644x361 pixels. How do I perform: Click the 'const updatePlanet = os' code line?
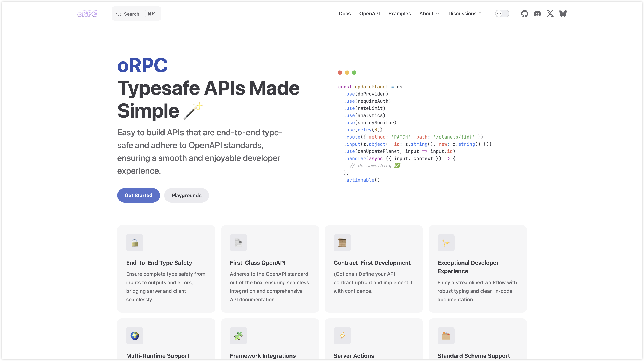pyautogui.click(x=370, y=87)
